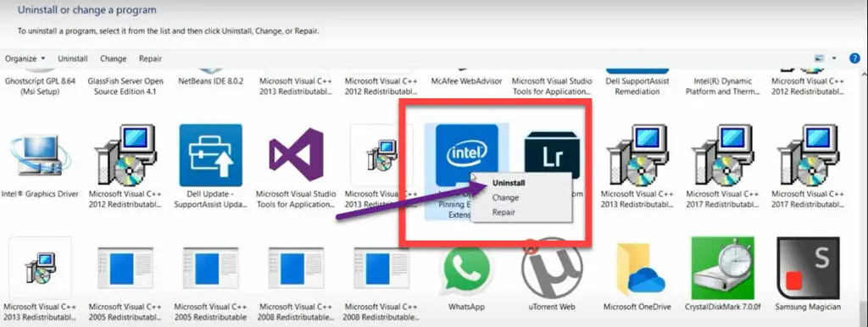The image size is (868, 327).
Task: Click Uninstall in the toolbar
Action: point(73,58)
